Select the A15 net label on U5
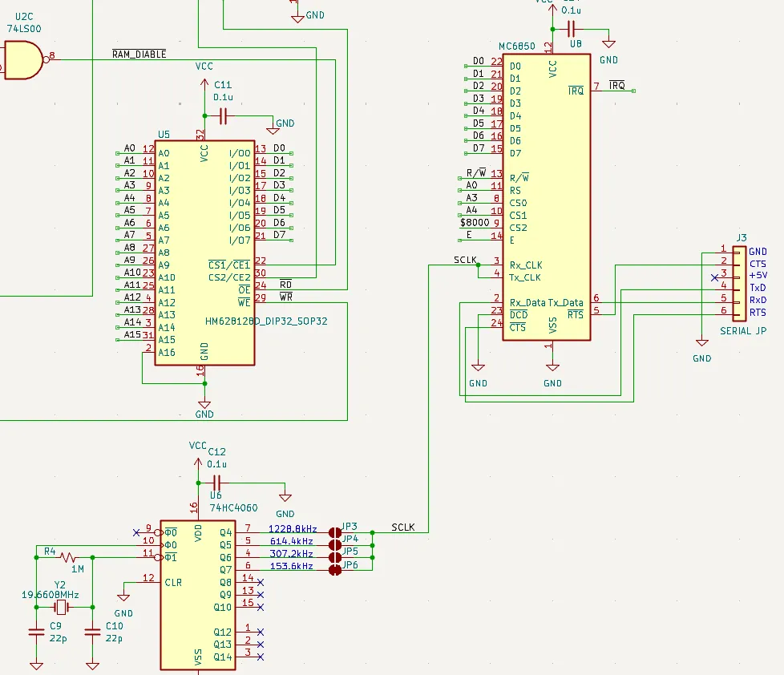This screenshot has width=784, height=675. click(x=132, y=334)
